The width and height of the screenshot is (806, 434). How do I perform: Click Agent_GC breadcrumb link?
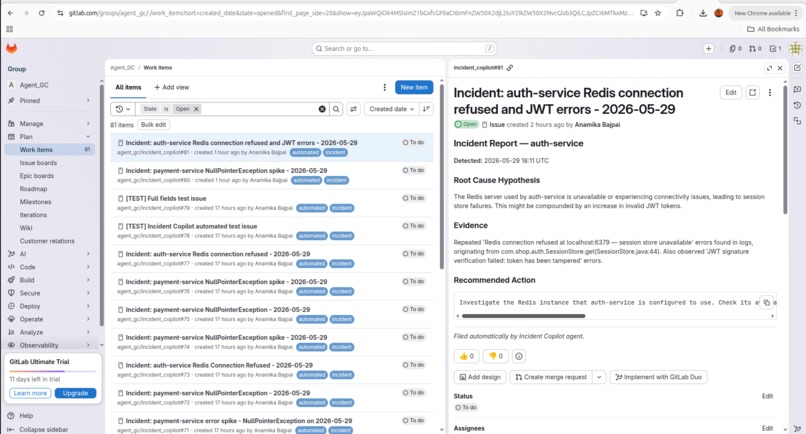coord(122,68)
